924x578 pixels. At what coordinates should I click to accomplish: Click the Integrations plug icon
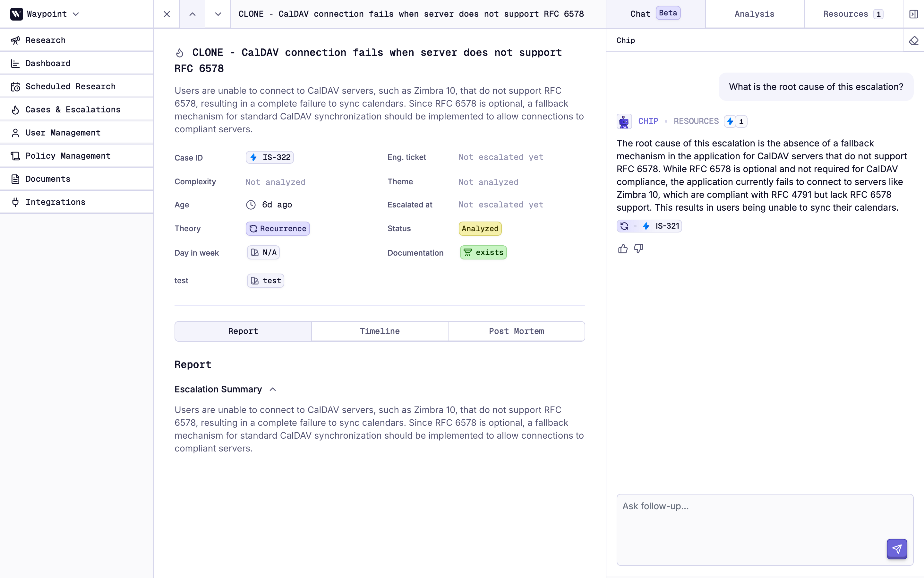(x=15, y=202)
